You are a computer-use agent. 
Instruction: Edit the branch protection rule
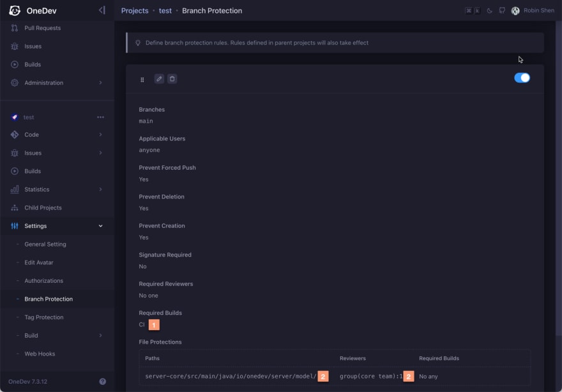coord(159,79)
